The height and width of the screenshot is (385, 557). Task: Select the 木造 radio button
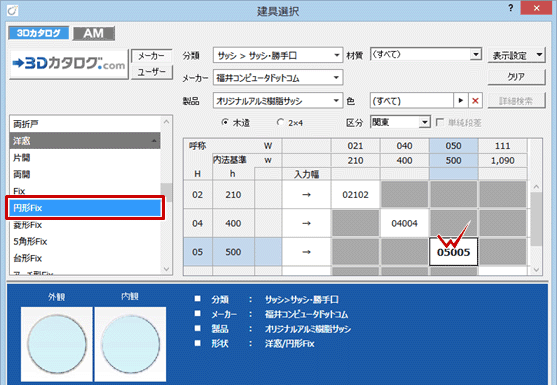click(x=225, y=122)
